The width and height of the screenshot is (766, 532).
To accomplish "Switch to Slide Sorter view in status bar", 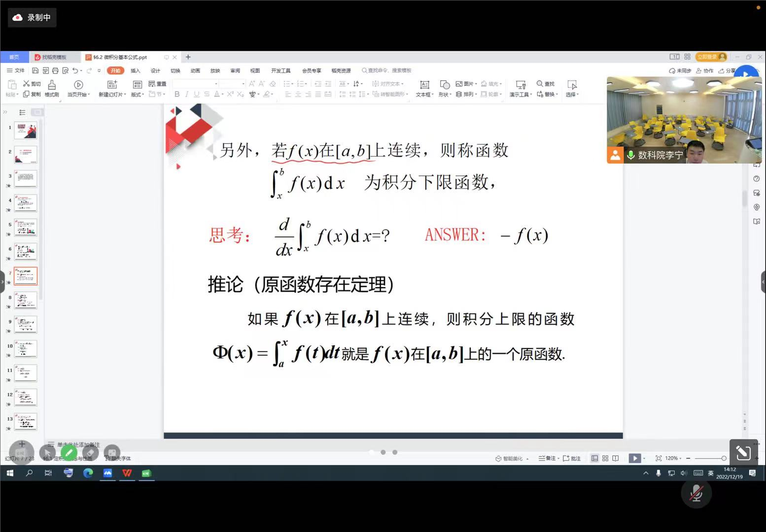I will (x=605, y=458).
